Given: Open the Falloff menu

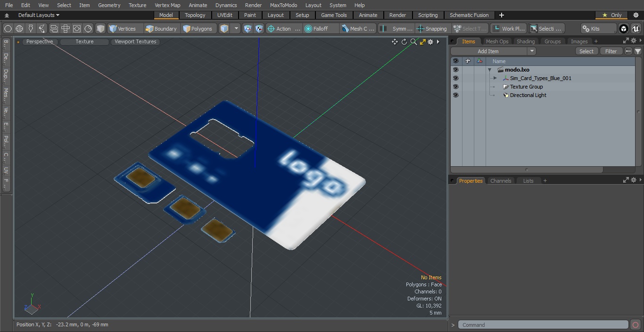Looking at the screenshot, I should point(321,29).
